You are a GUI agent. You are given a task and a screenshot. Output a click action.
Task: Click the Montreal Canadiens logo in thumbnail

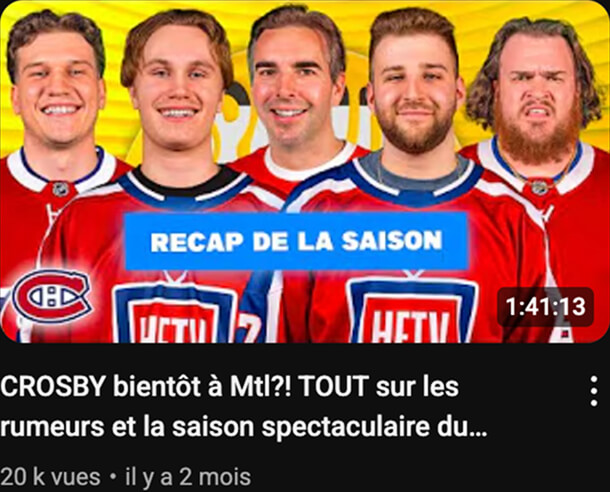[52, 296]
